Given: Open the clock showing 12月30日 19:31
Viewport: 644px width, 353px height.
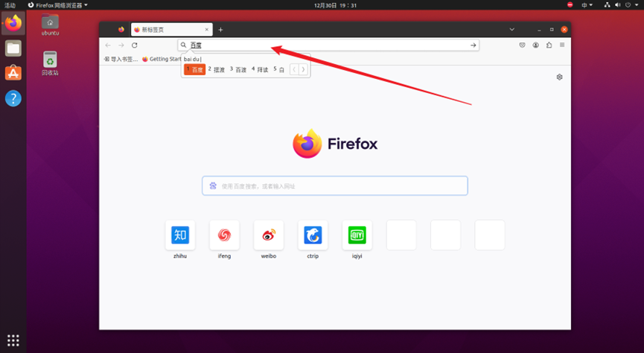Looking at the screenshot, I should click(x=335, y=5).
